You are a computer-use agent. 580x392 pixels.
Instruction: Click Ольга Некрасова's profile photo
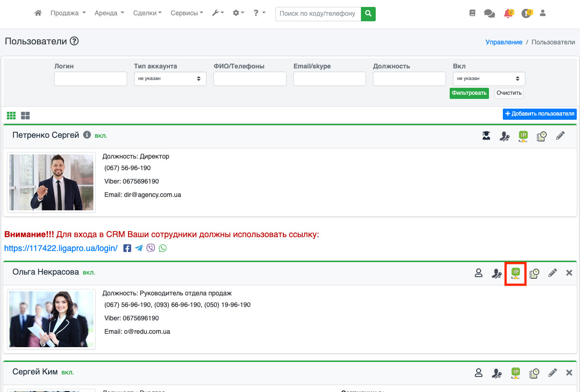point(51,319)
